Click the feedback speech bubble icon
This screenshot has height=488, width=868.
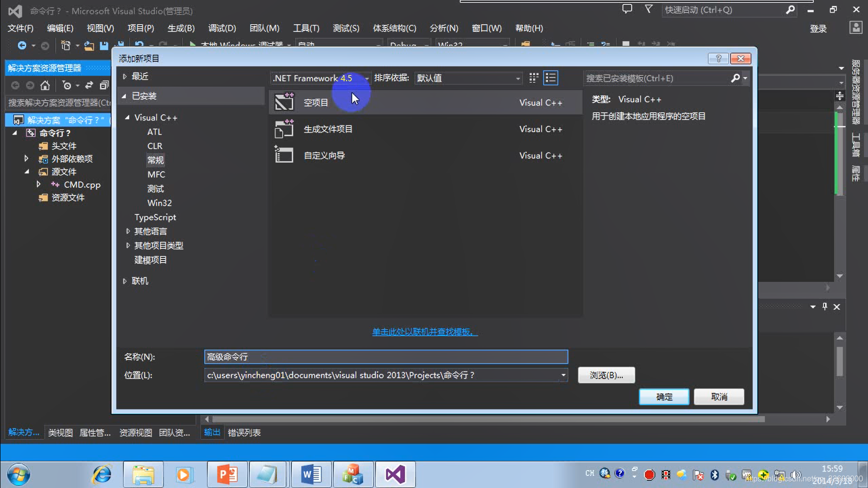pos(627,9)
